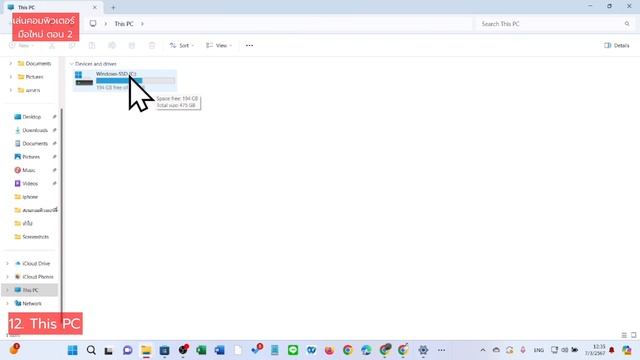Collapse the Devices and drives group
The height and width of the screenshot is (360, 640).
(x=71, y=64)
